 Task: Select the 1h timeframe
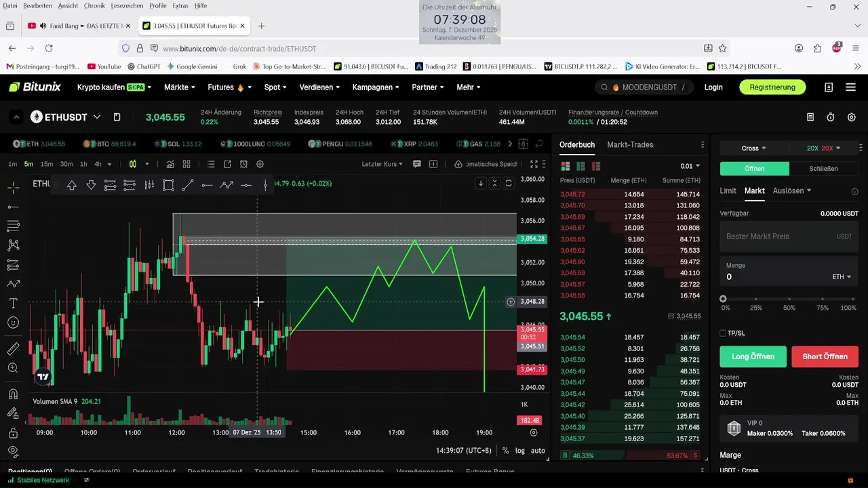[83, 164]
